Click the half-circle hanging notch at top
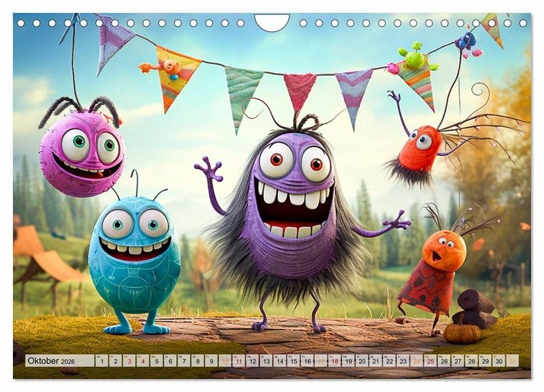 [272, 23]
